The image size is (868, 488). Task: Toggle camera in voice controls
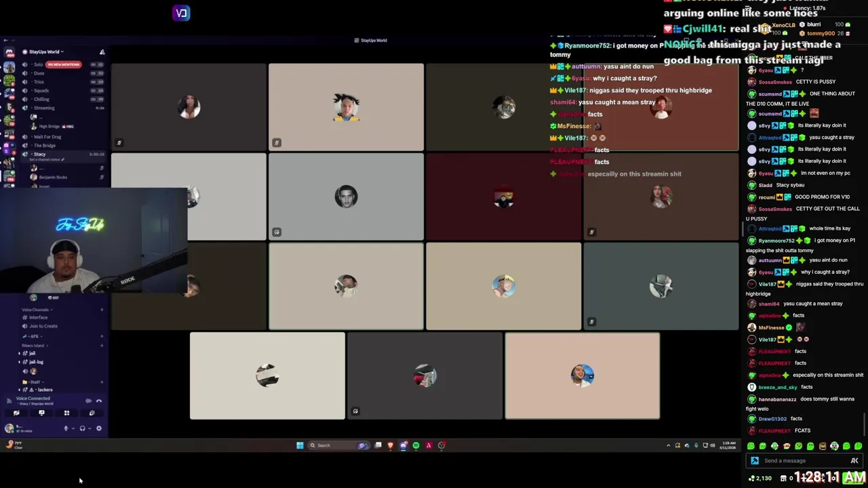point(16,413)
